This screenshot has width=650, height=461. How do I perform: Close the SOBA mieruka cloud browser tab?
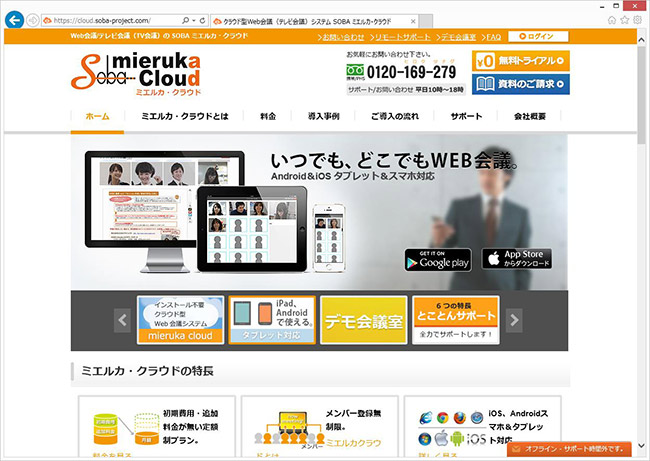click(413, 21)
